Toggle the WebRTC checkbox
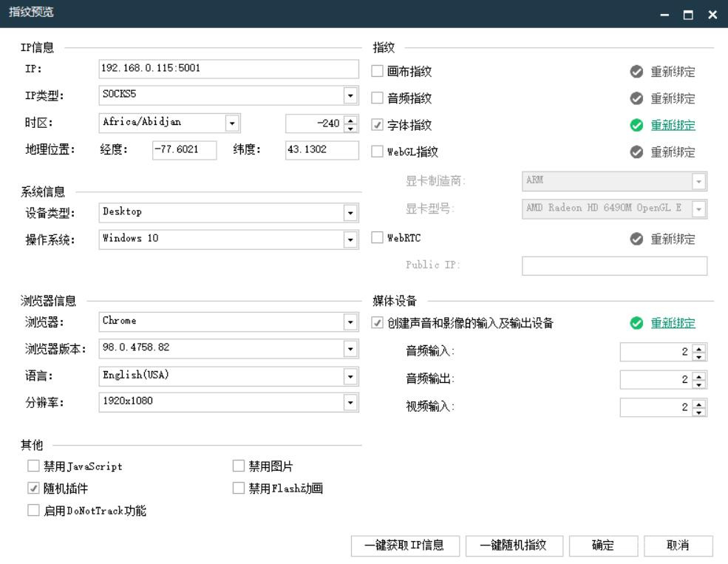Image resolution: width=728 pixels, height=564 pixels. (x=377, y=238)
